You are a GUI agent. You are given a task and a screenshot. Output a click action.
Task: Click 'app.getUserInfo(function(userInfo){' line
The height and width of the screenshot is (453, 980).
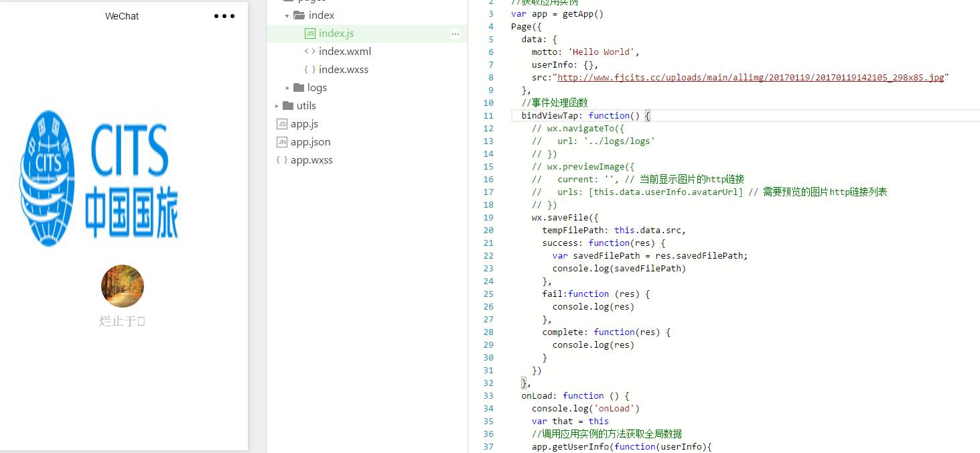click(x=621, y=446)
